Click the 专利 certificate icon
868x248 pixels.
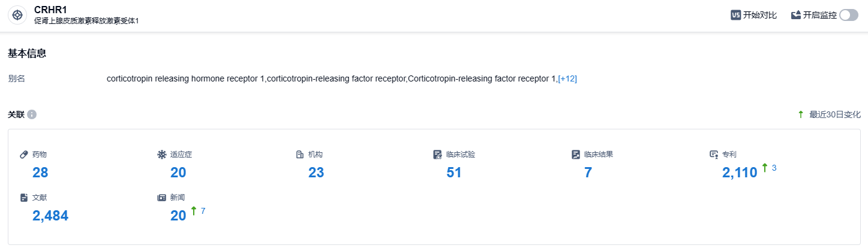pyautogui.click(x=713, y=155)
